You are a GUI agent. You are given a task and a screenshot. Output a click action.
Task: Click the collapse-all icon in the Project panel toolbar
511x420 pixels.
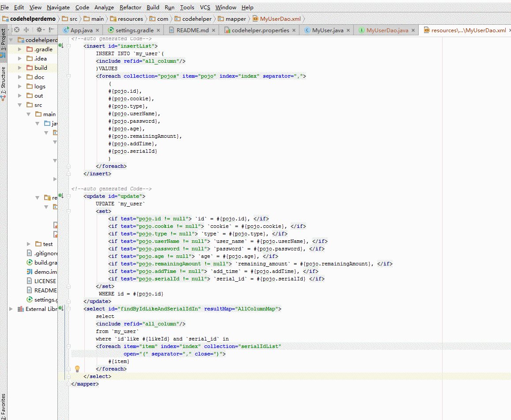point(26,29)
